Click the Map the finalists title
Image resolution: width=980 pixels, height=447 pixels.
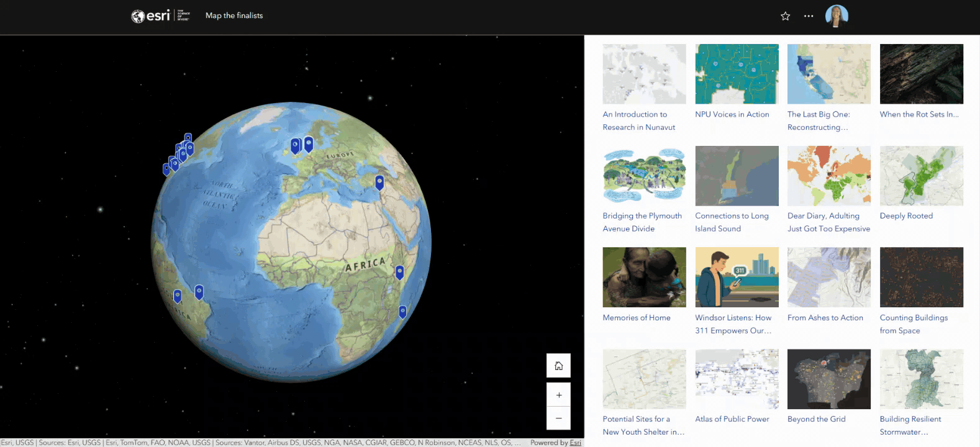click(x=234, y=16)
